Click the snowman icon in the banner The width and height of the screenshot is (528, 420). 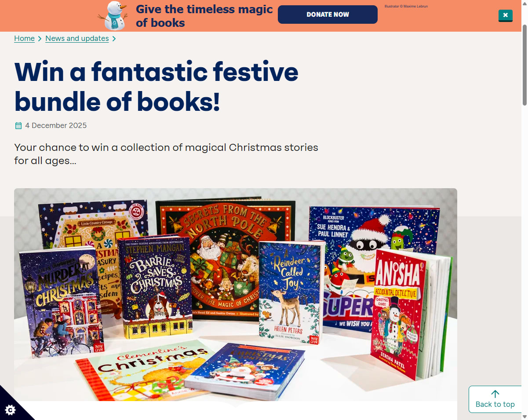pyautogui.click(x=113, y=15)
